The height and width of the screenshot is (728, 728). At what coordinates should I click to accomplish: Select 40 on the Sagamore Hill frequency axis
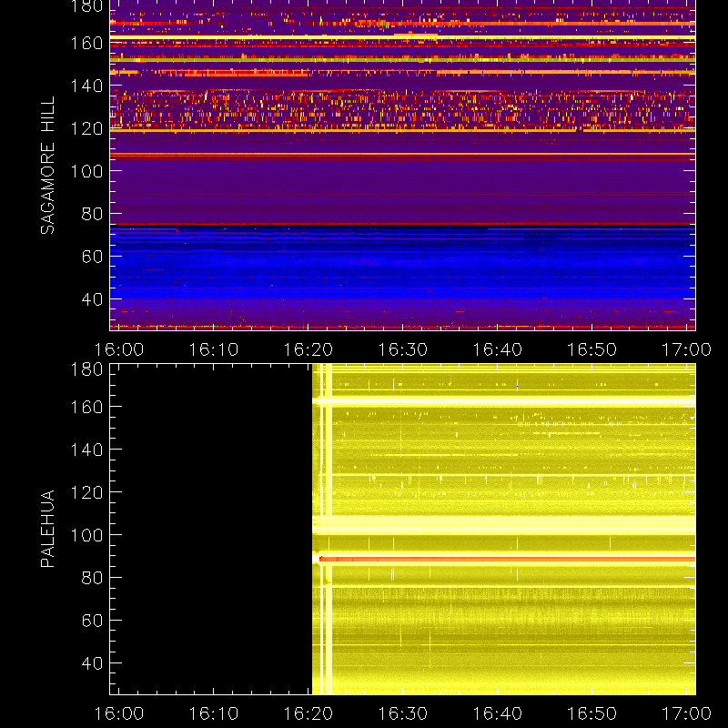pyautogui.click(x=92, y=299)
